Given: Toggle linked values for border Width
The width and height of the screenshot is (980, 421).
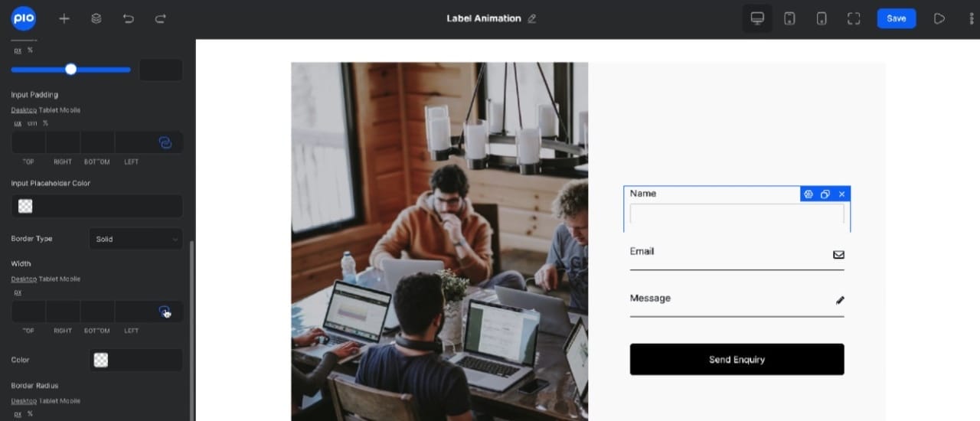Looking at the screenshot, I should click(x=164, y=311).
